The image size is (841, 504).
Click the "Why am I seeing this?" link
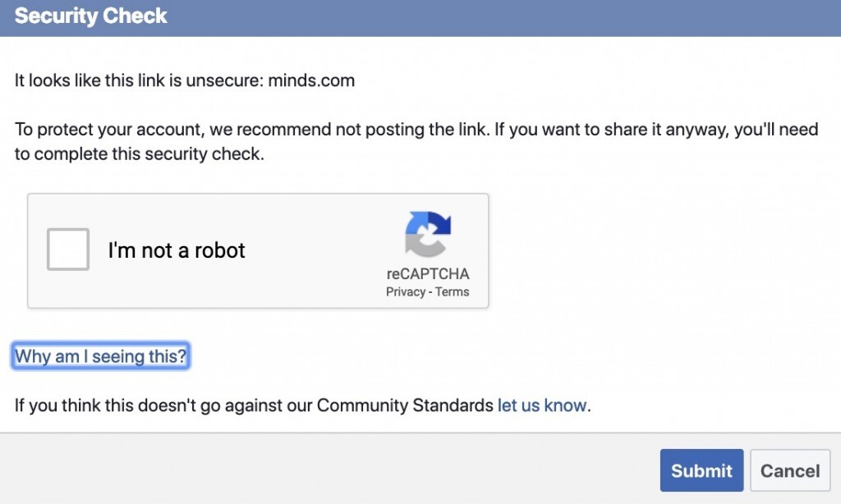click(101, 356)
